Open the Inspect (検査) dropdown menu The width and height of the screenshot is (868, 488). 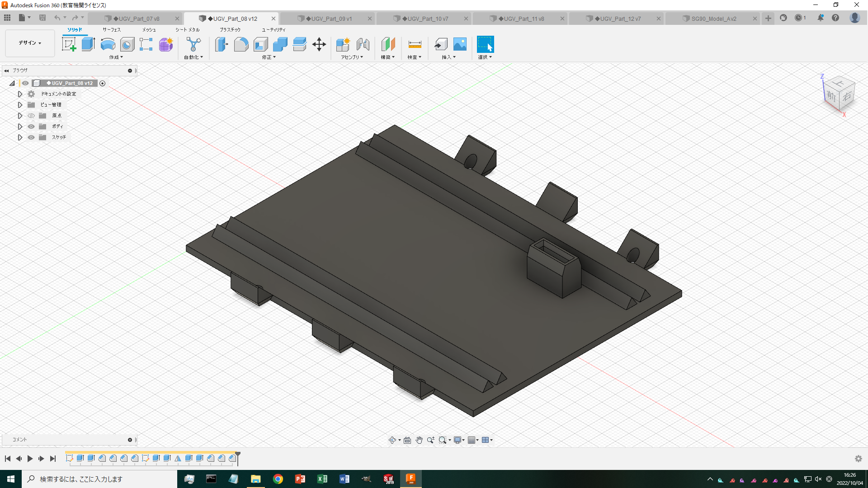click(415, 57)
